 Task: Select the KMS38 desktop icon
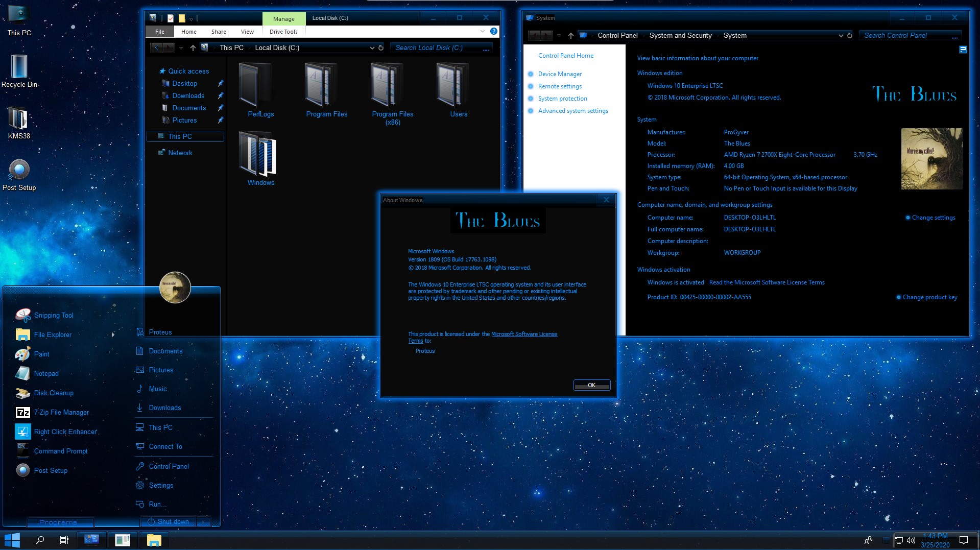tap(19, 123)
